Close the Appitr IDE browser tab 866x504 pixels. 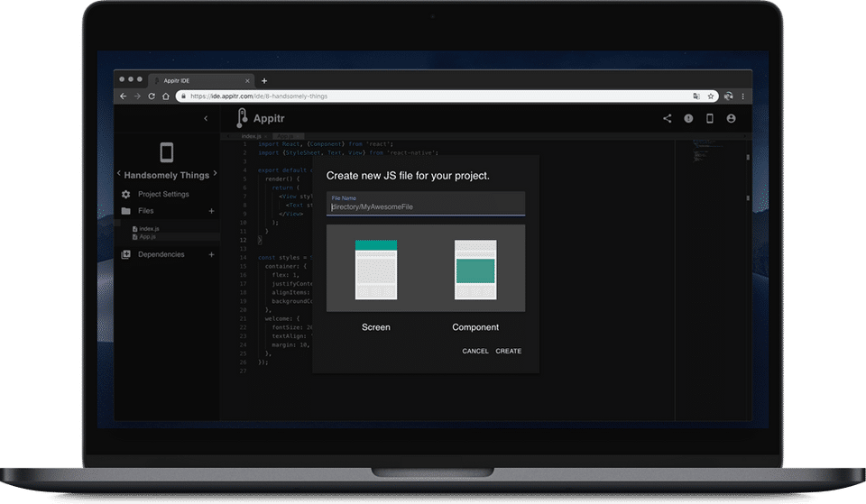point(247,80)
